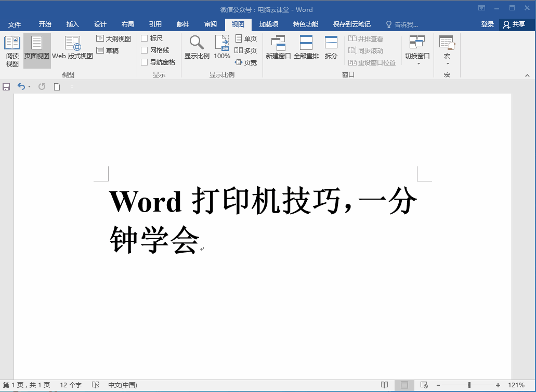The image size is (536, 392).
Task: Switch to the Review (审阅) tab
Action: (x=211, y=24)
